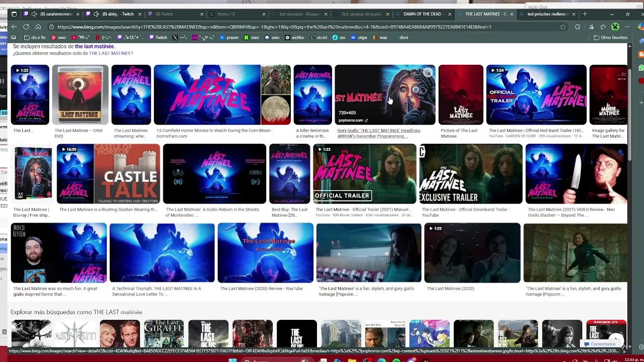Open the 'The Last Giraffe' related search tile
644x362 pixels.
[x=164, y=334]
